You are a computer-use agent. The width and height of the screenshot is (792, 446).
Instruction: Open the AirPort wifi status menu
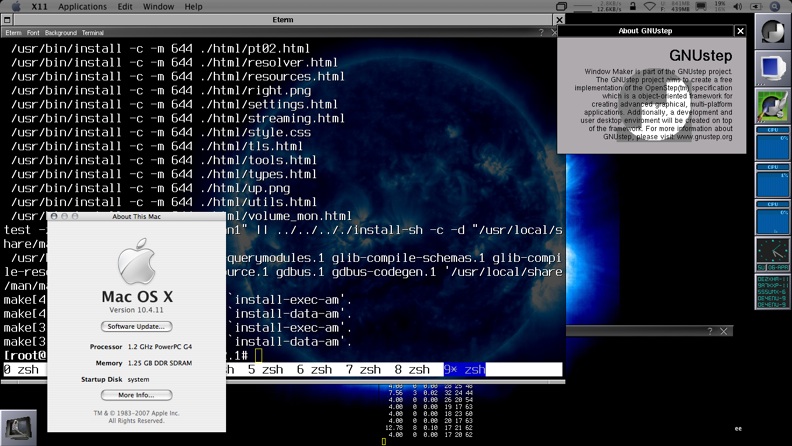click(650, 7)
